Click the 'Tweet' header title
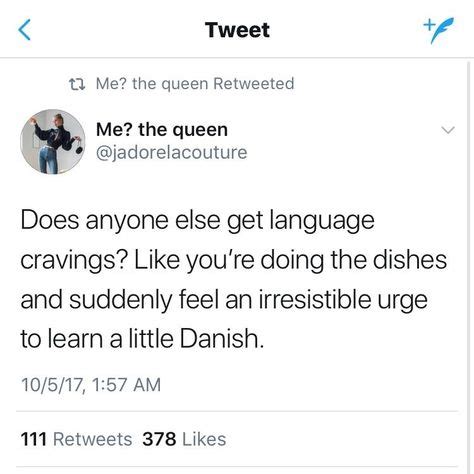 click(237, 30)
